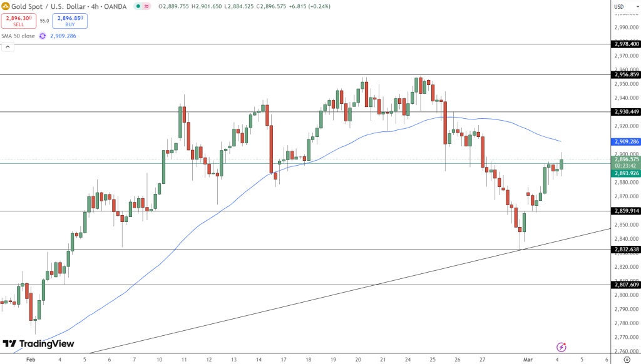
Task: Click the open price O2,889.755 value
Action: tap(174, 6)
